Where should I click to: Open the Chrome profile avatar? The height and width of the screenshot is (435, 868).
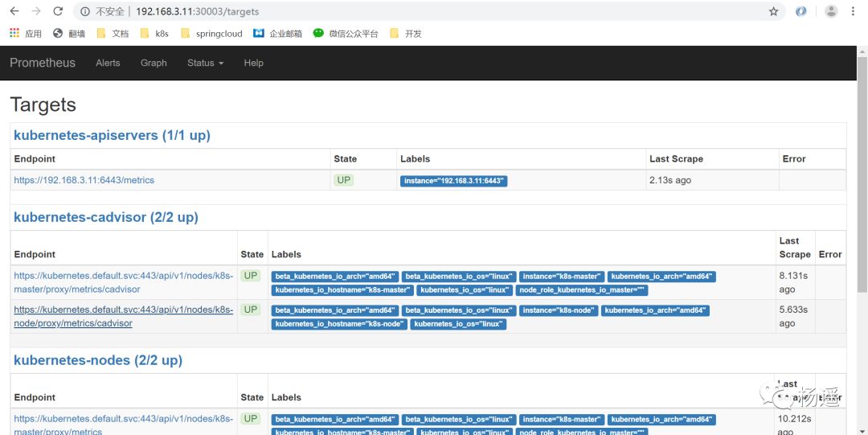click(831, 11)
